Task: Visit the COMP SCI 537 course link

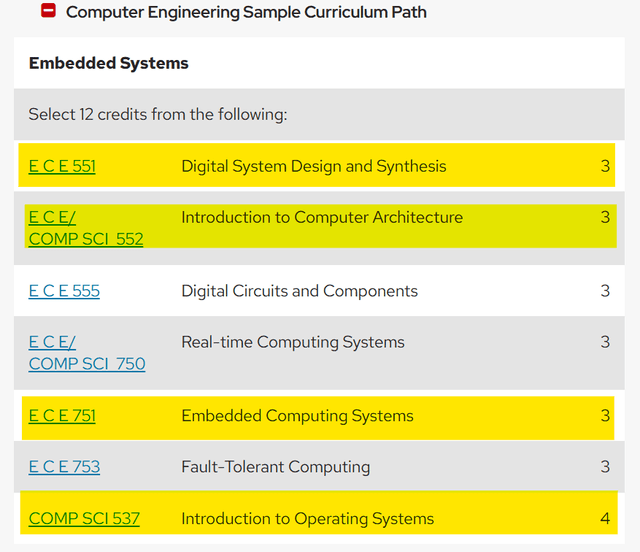Action: tap(84, 518)
